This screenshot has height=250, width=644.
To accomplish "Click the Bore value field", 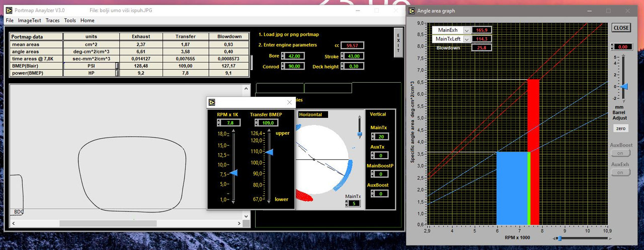I will coord(295,56).
